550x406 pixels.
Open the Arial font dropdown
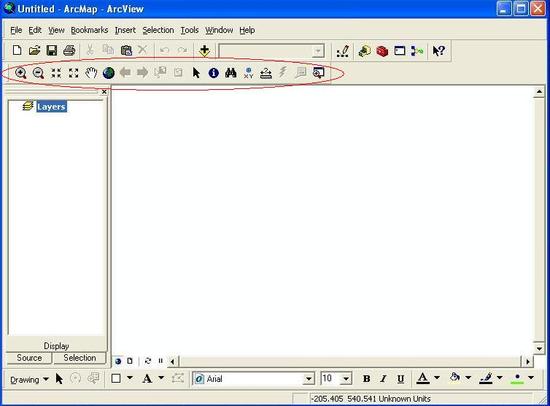[x=309, y=379]
